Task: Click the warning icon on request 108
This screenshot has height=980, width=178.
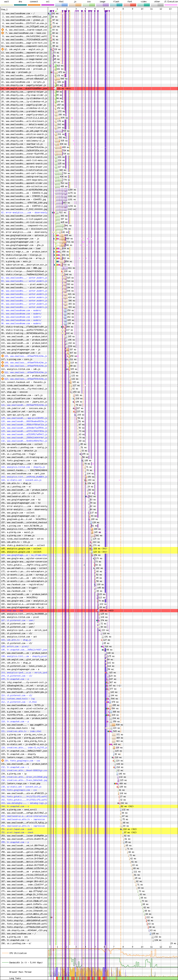Action: click(3, 363)
